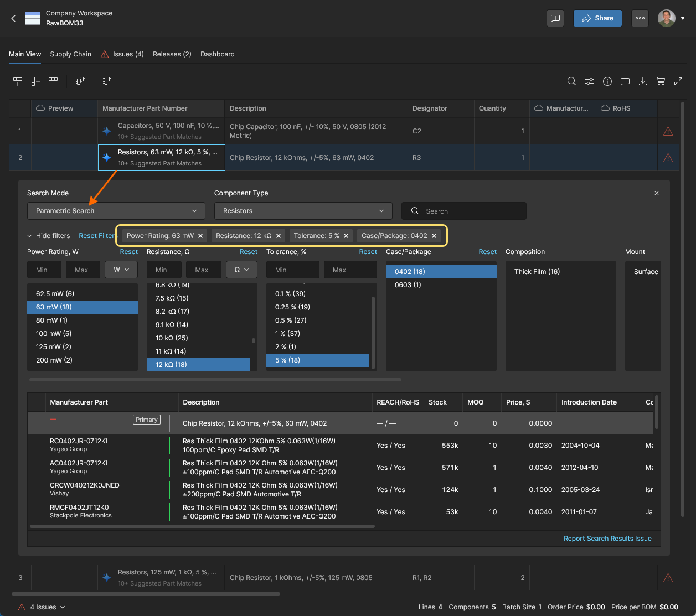Click the search magnifier icon in toolbar
The height and width of the screenshot is (616, 696).
(571, 81)
